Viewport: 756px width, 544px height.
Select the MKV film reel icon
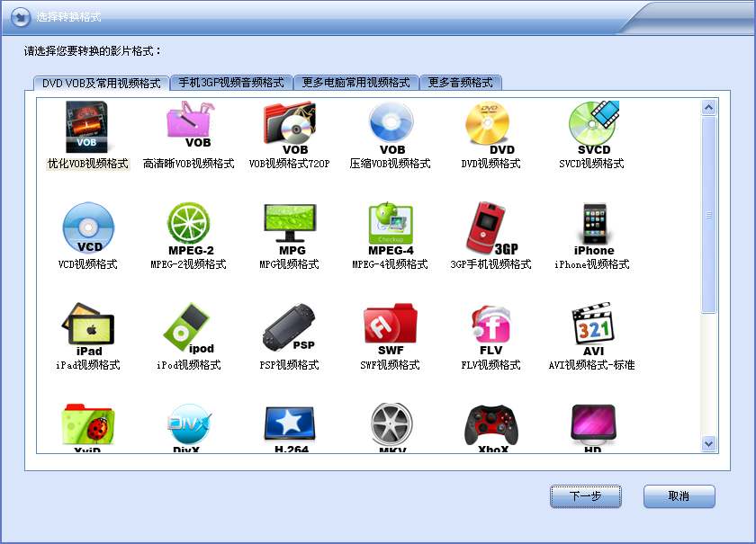391,428
